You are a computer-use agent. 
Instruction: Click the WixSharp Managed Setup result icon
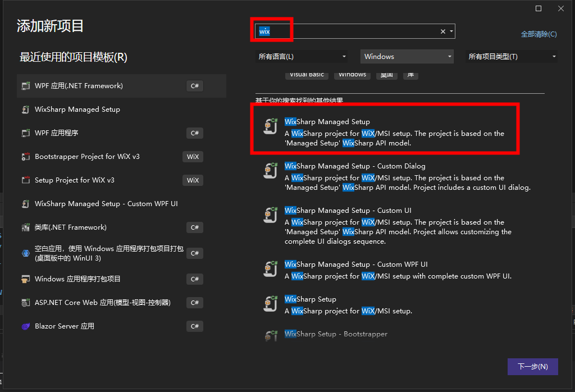coord(271,126)
